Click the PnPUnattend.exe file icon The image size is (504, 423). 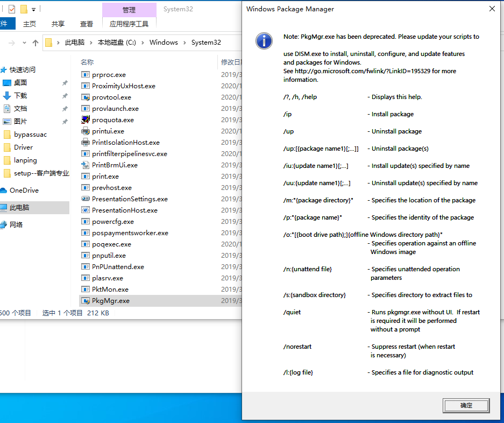pyautogui.click(x=85, y=267)
